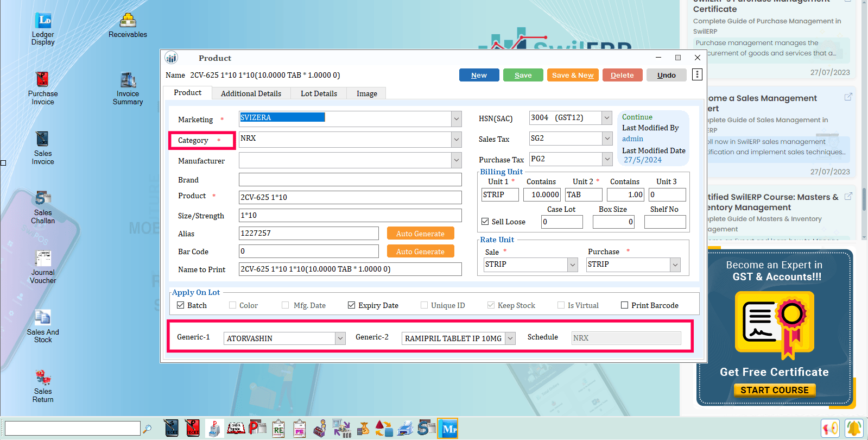Open the Purchase Invoice desktop shortcut
868x440 pixels.
pos(43,88)
